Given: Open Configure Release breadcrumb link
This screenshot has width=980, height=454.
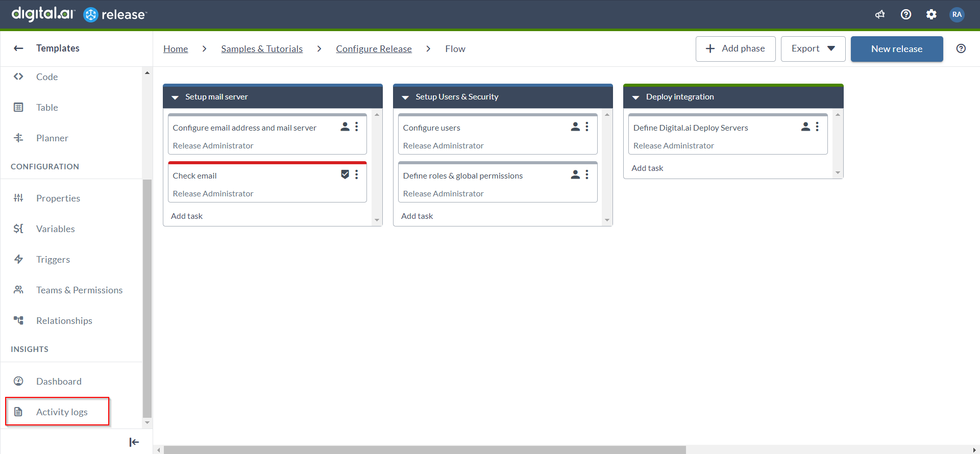Looking at the screenshot, I should coord(374,48).
